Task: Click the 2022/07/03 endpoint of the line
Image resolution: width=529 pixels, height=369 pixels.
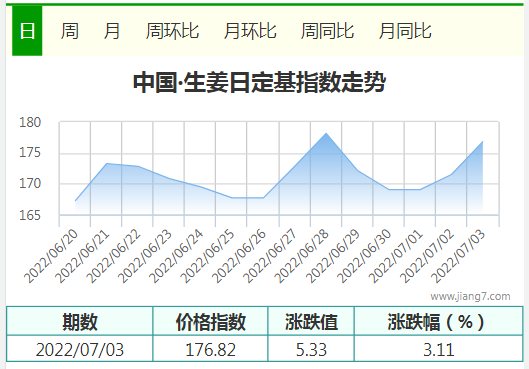Action: pos(482,142)
